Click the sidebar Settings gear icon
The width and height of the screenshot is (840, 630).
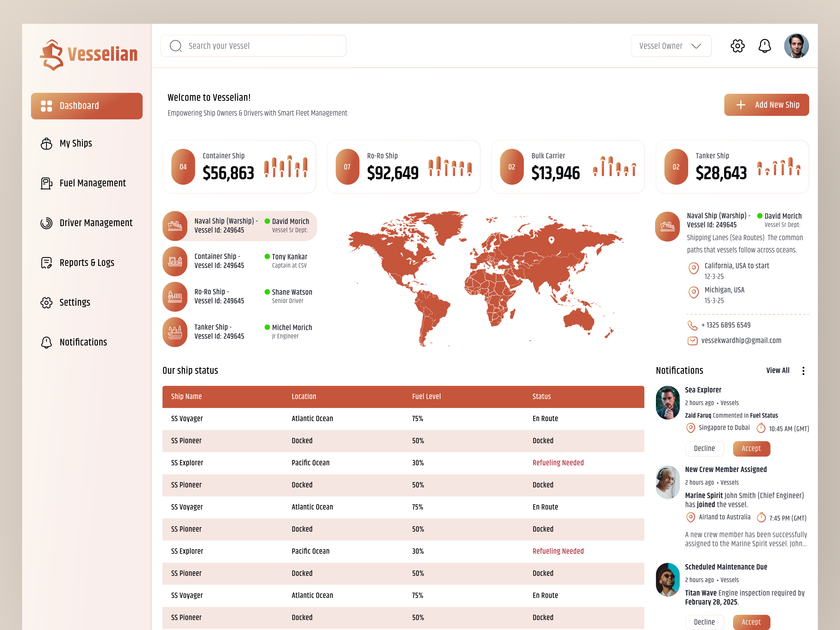click(46, 303)
